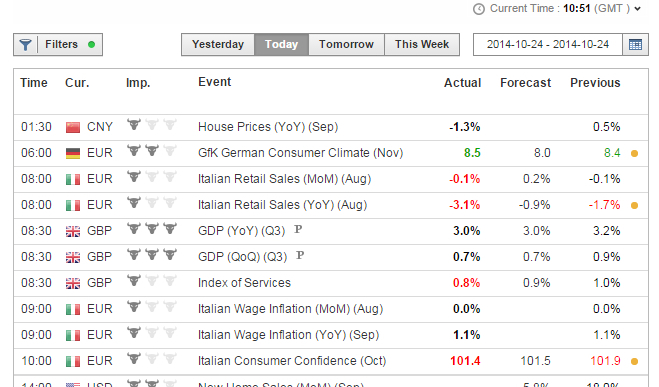Open the 2014-10-24 date range field

pos(548,45)
